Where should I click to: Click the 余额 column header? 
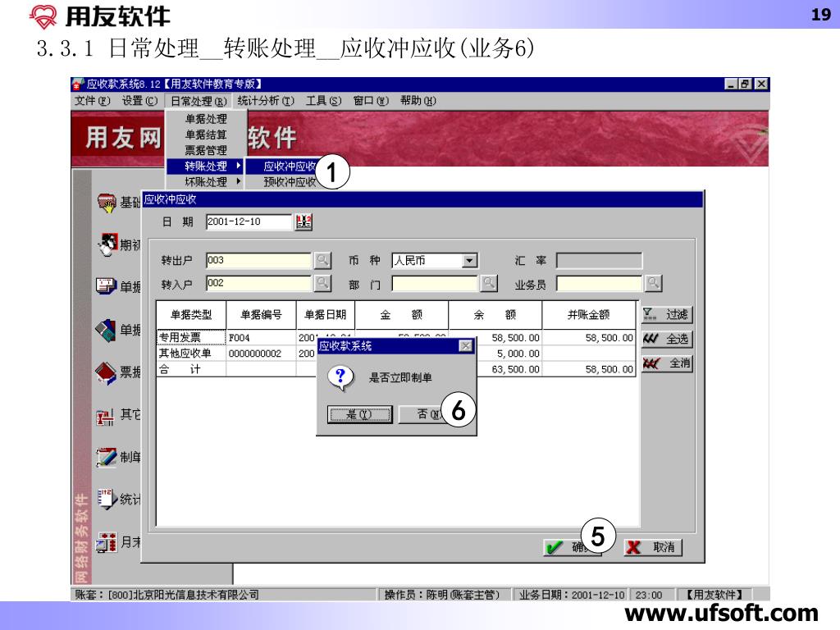click(x=495, y=315)
